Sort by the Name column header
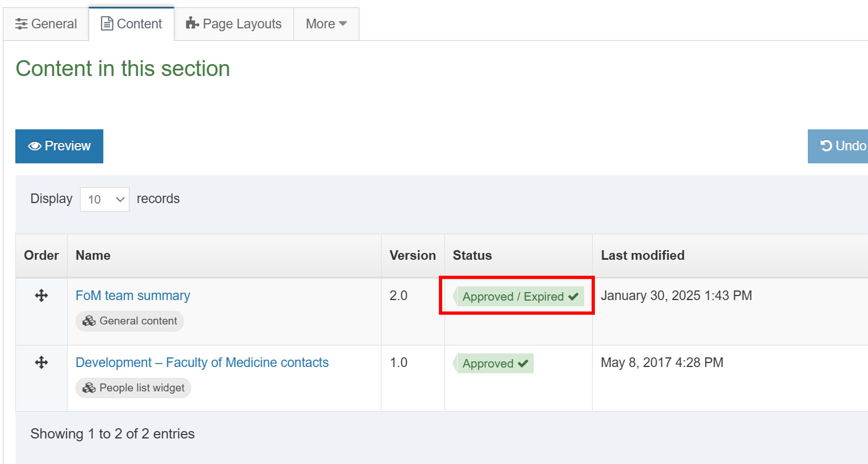The width and height of the screenshot is (868, 464). [93, 255]
